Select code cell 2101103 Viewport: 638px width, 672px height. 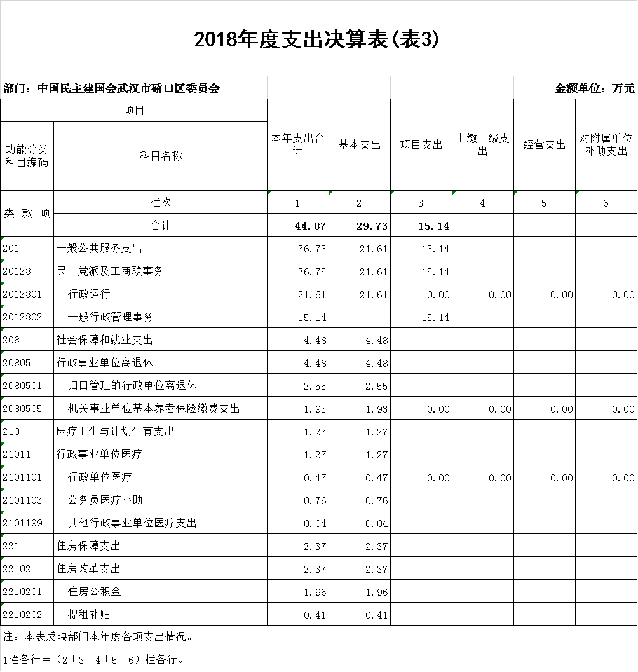27,500
